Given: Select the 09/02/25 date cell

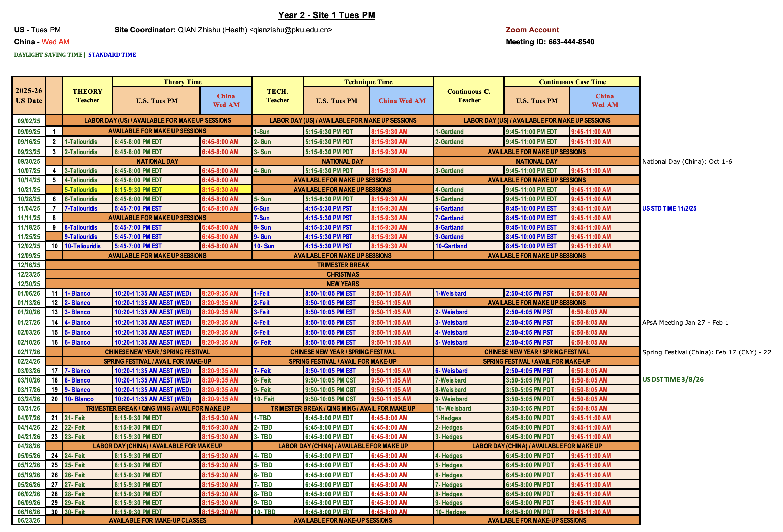Looking at the screenshot, I should tap(29, 121).
